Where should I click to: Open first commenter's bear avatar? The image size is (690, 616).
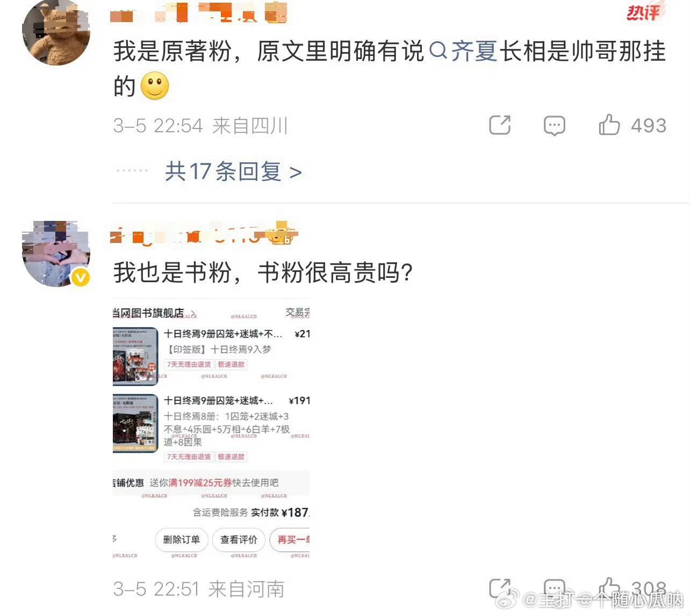56,32
